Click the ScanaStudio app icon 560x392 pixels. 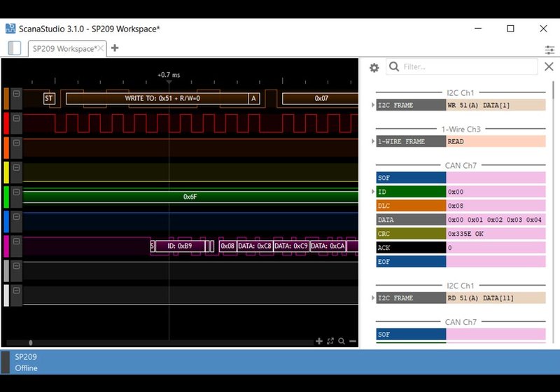[10, 29]
